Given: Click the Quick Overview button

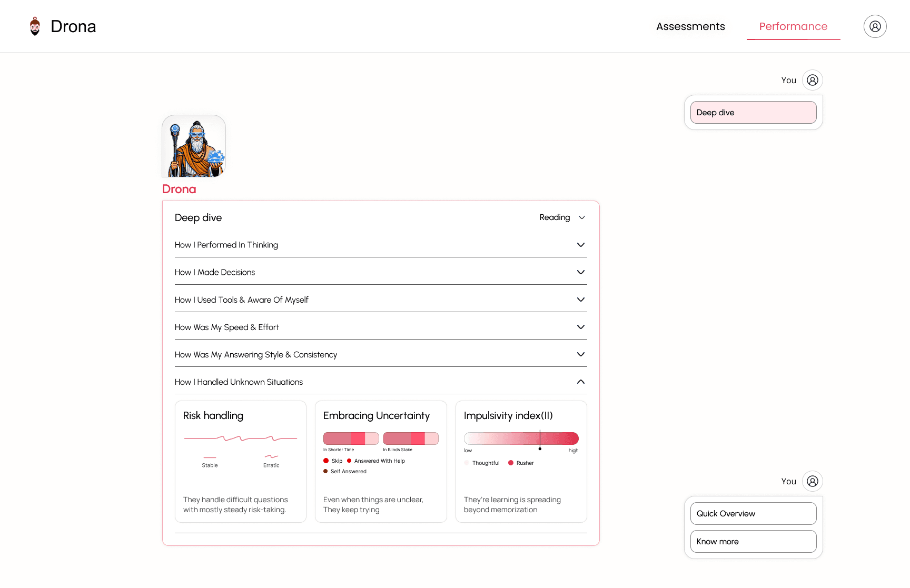Looking at the screenshot, I should point(753,513).
